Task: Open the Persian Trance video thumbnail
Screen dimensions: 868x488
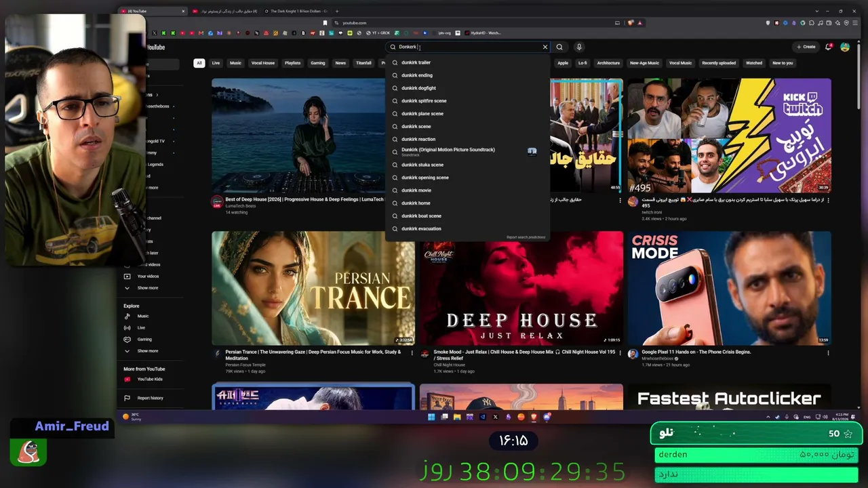Action: coord(313,288)
